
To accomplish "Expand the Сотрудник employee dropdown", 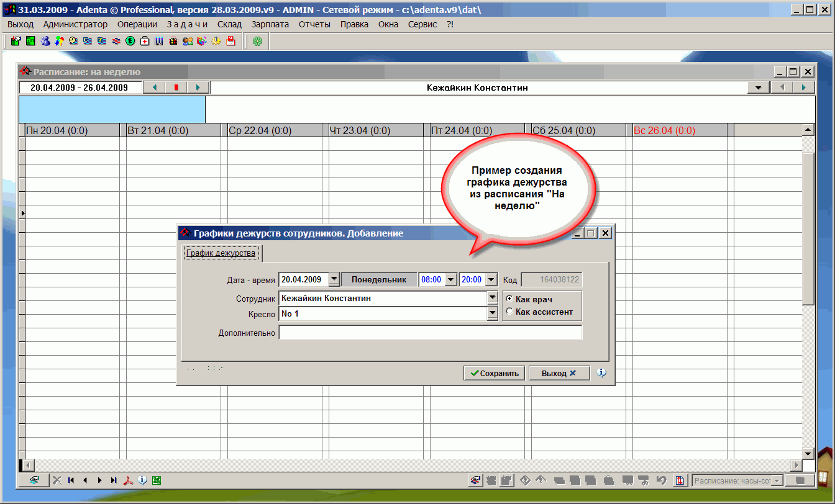I will click(492, 299).
